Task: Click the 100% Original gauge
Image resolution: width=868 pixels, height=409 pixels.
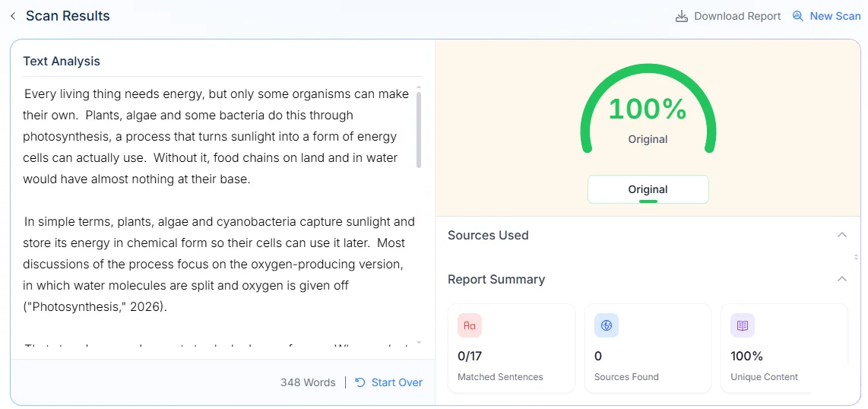Action: tap(648, 109)
